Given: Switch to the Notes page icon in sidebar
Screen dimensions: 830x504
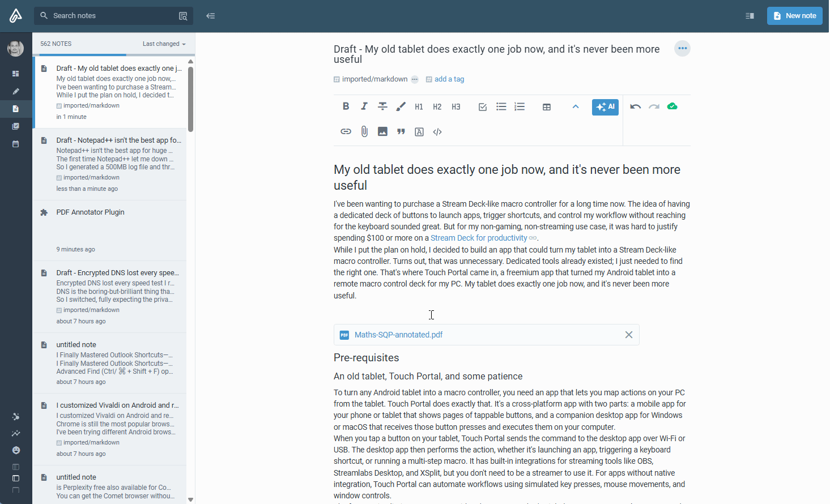Looking at the screenshot, I should click(x=16, y=109).
